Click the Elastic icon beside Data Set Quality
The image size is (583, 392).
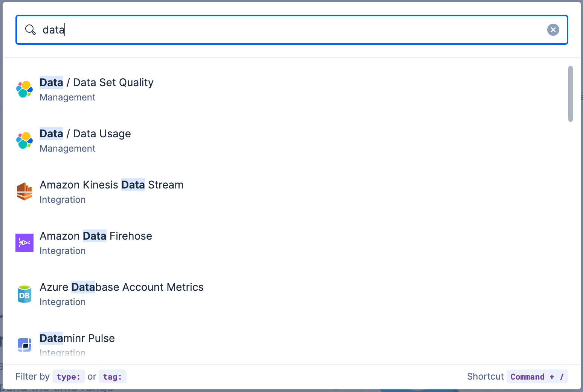24,89
